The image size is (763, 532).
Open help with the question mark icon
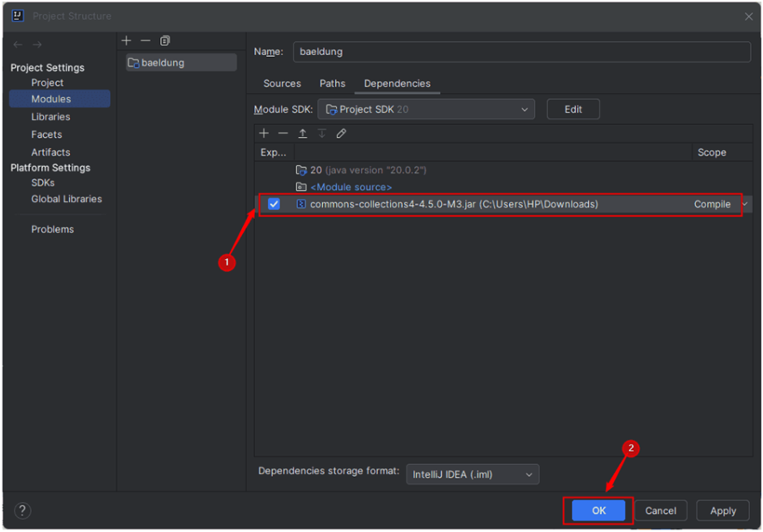click(x=22, y=510)
